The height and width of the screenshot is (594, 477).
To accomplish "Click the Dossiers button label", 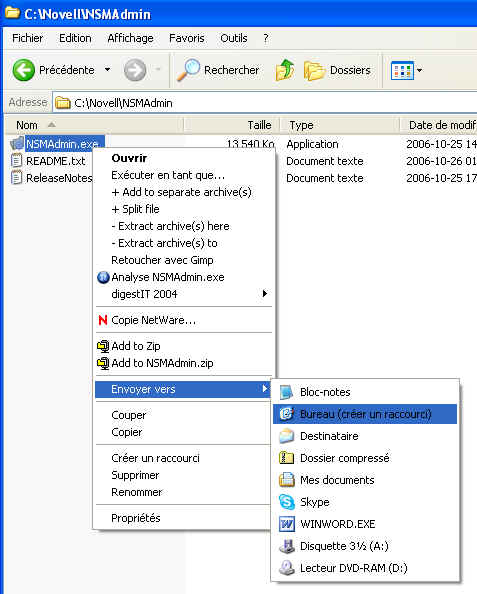I will coord(350,70).
